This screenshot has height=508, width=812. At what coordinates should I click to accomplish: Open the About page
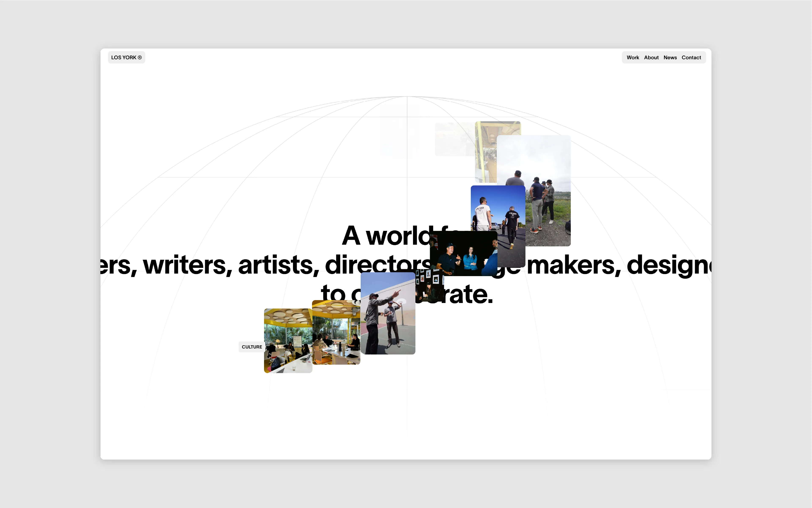pos(651,58)
